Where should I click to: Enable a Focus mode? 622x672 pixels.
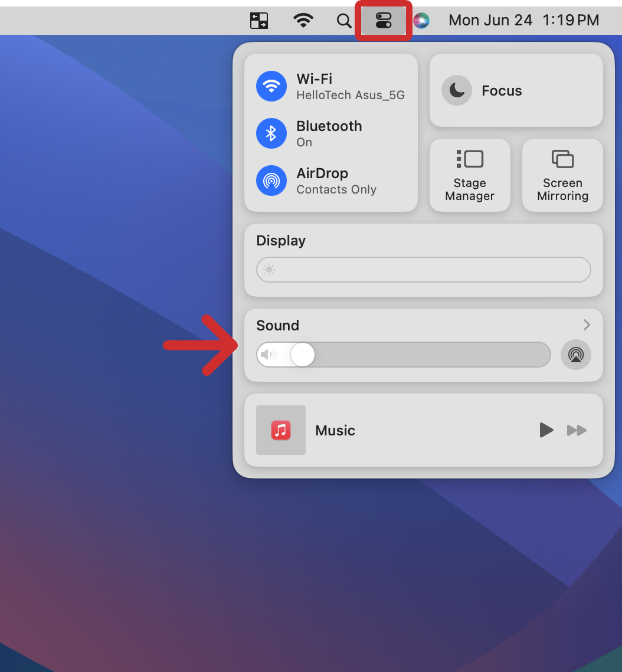502,90
